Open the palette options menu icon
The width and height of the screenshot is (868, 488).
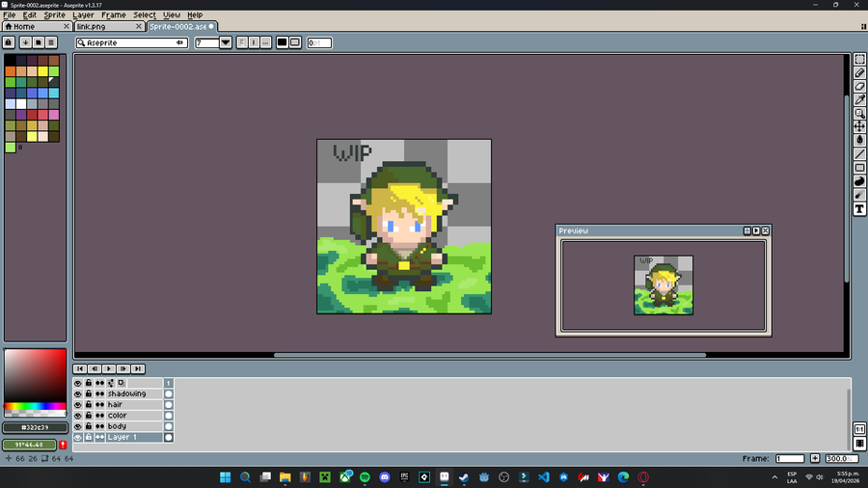coord(51,42)
